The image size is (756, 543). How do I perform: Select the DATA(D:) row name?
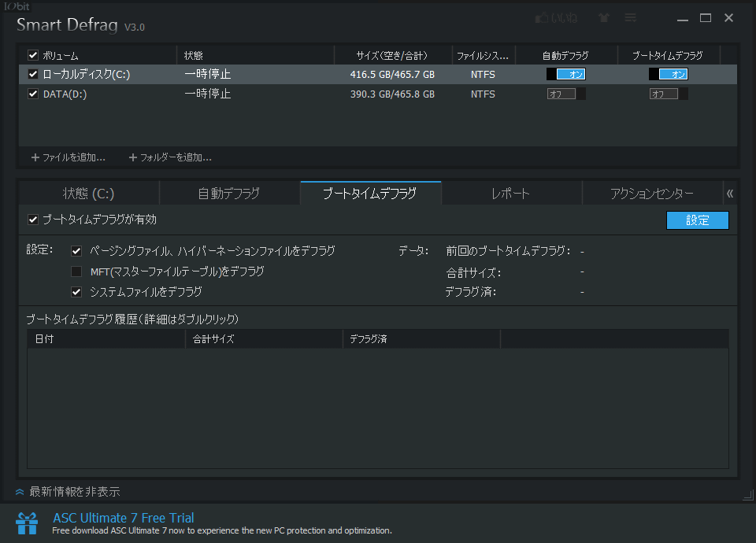click(x=65, y=94)
